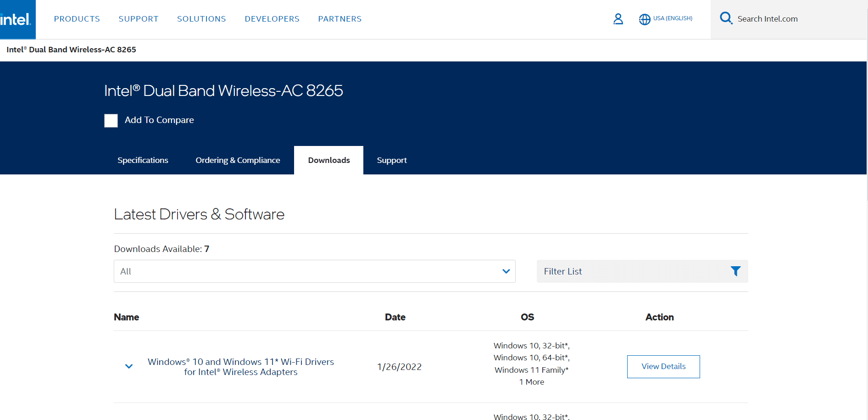Open the DEVELOPERS menu
Viewport: 868px width, 420px height.
click(x=272, y=19)
